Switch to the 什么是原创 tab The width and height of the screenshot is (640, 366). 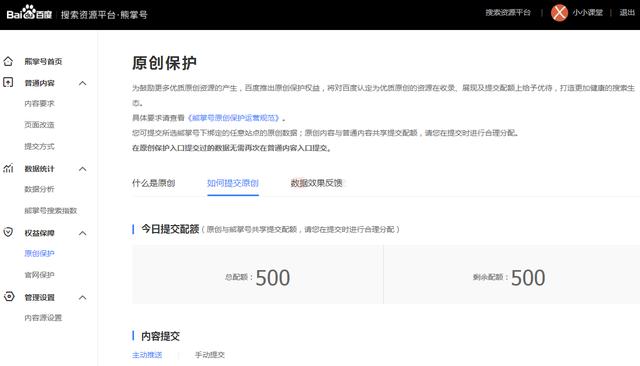[x=153, y=183]
